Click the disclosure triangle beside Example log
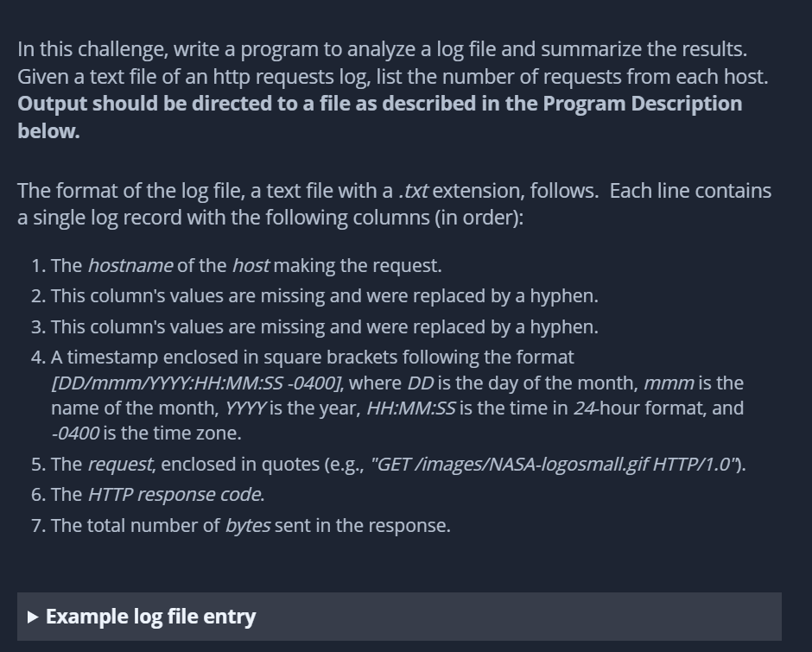The image size is (812, 652). pos(33,617)
